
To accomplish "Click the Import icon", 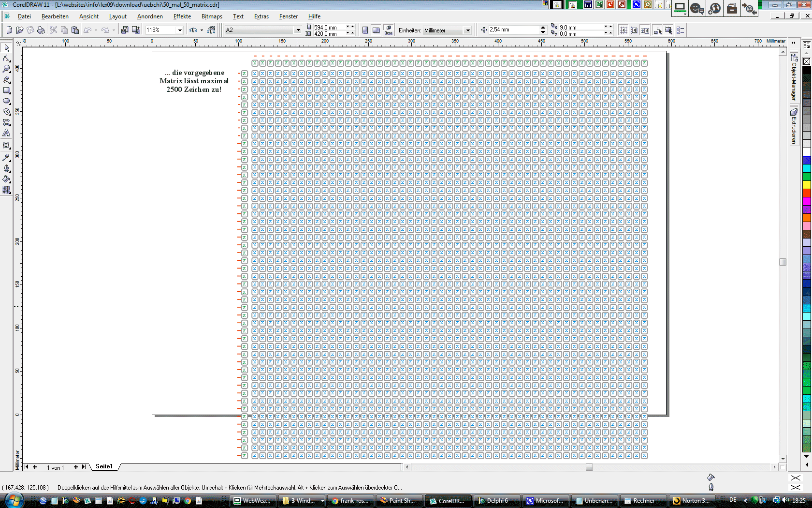I will click(x=125, y=30).
